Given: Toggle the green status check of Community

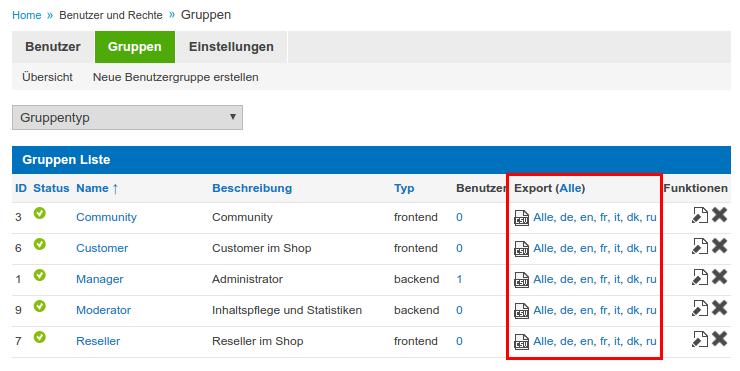Looking at the screenshot, I should [x=40, y=213].
